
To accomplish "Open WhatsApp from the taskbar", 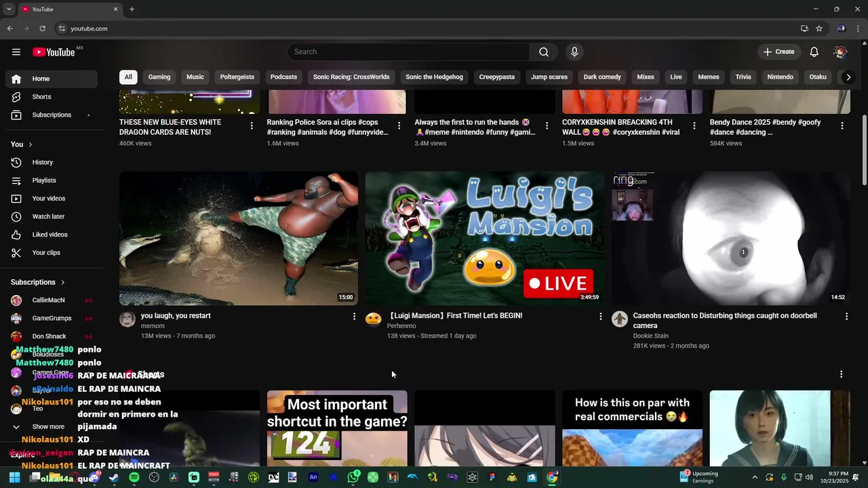I will point(353,477).
